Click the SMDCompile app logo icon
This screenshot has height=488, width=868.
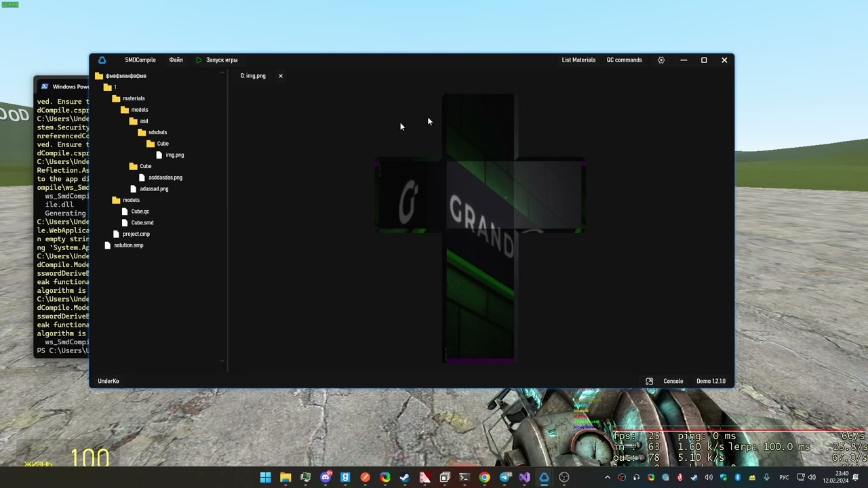tap(102, 60)
